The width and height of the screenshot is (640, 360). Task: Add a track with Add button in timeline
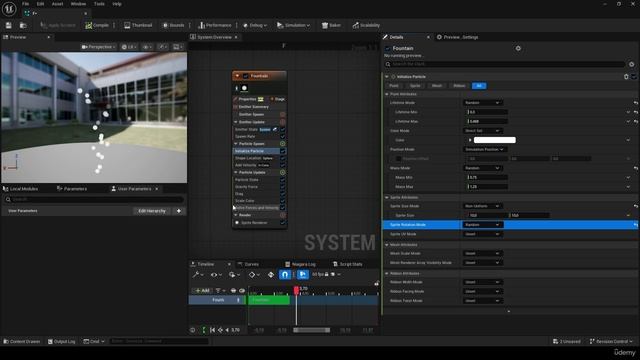tap(202, 291)
